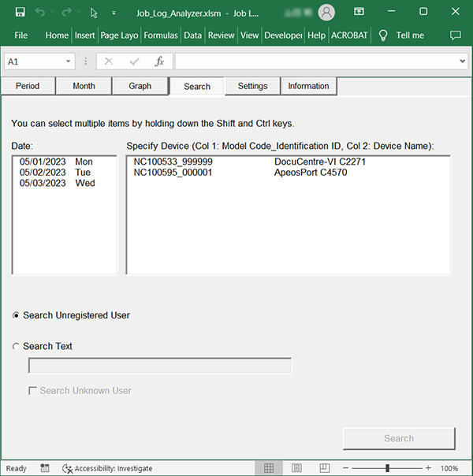This screenshot has height=476, width=473.
Task: Select device NC100595_000001 ApeosPort C4570
Action: (x=288, y=173)
